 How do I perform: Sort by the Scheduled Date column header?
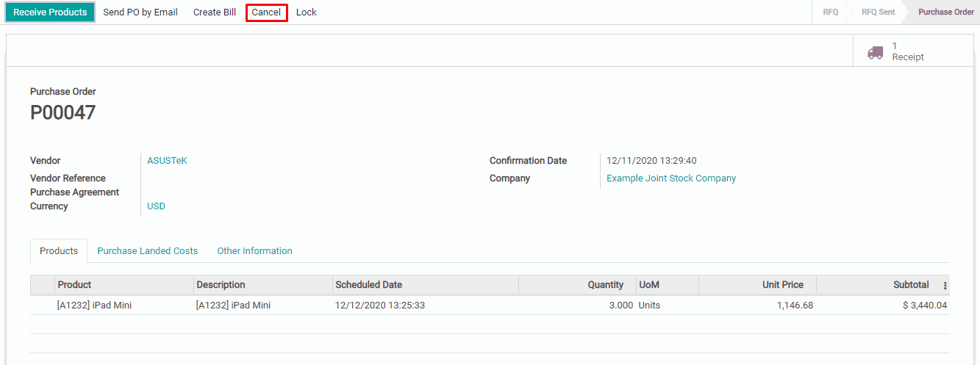(x=368, y=285)
